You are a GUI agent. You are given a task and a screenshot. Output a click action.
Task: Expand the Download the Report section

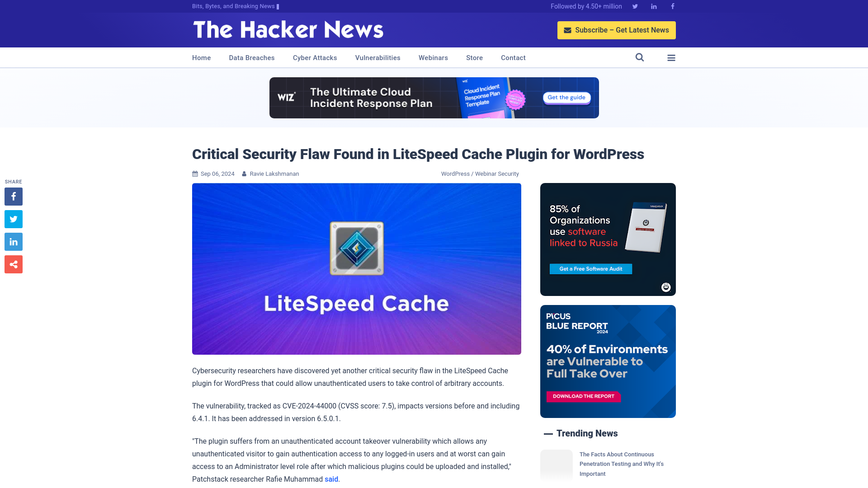coord(584,396)
